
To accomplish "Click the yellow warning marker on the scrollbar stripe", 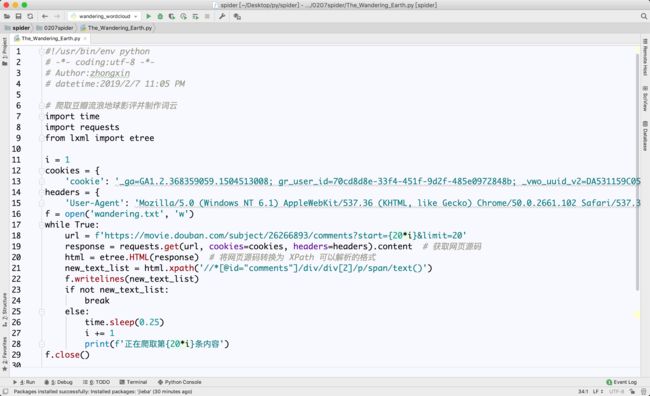I will click(x=637, y=316).
